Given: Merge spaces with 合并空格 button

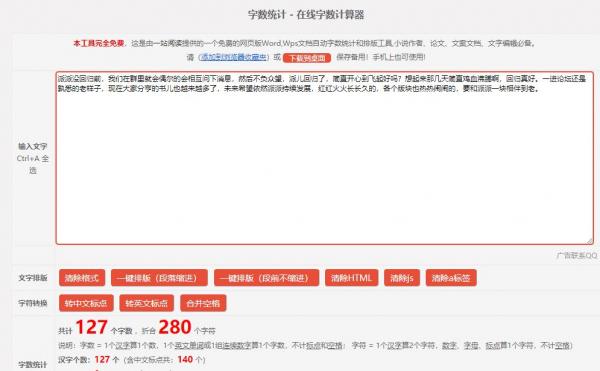Looking at the screenshot, I should point(203,303).
